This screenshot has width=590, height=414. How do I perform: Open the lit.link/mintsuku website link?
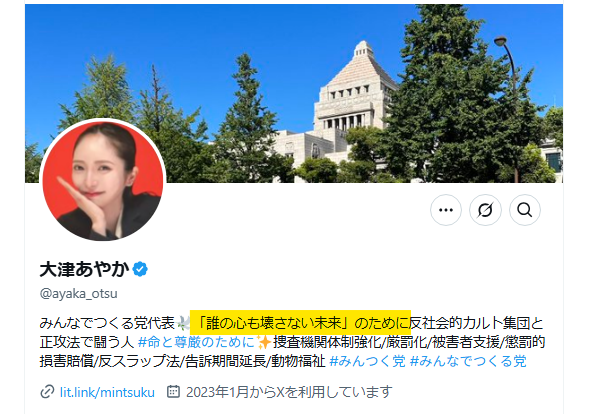[x=107, y=392]
